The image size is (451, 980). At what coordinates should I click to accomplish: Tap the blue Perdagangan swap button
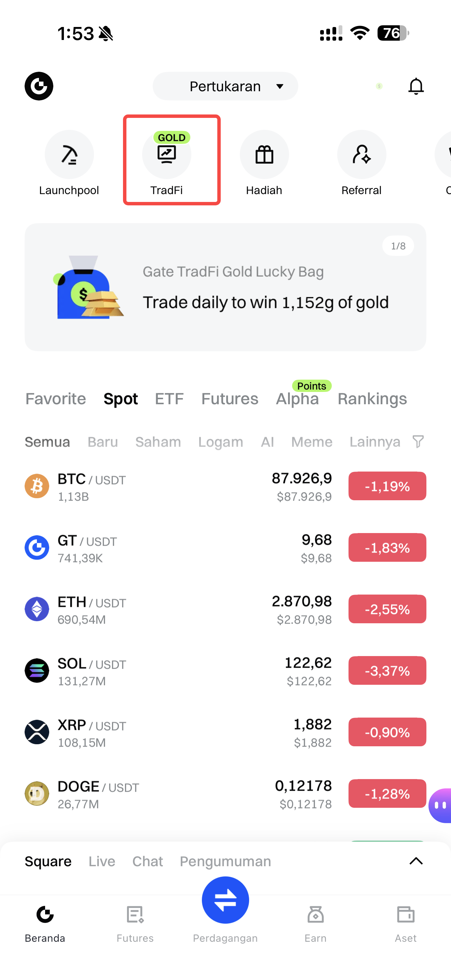[x=225, y=900]
